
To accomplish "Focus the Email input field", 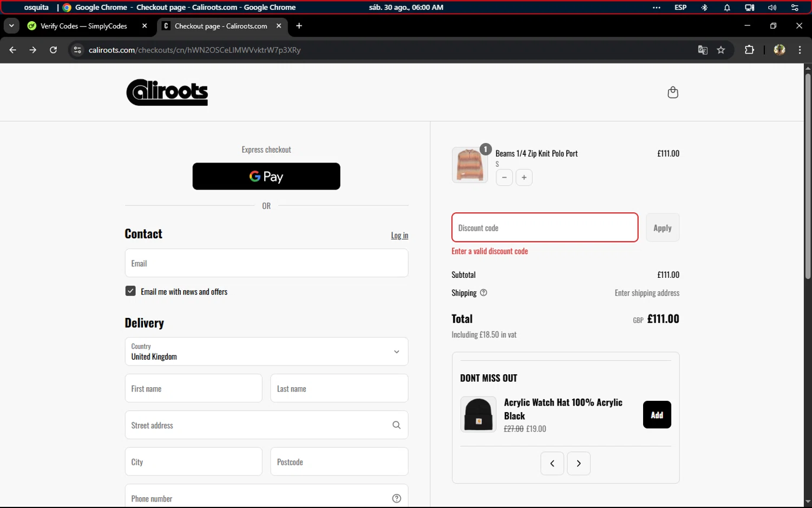I will [266, 263].
